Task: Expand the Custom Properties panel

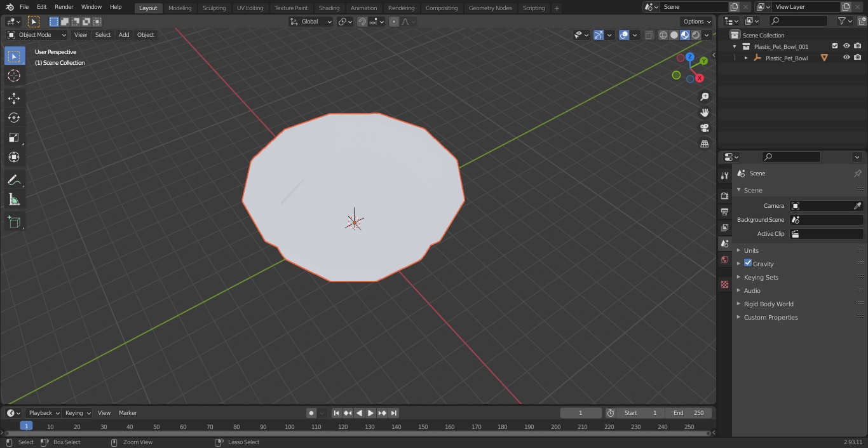Action: click(x=770, y=317)
